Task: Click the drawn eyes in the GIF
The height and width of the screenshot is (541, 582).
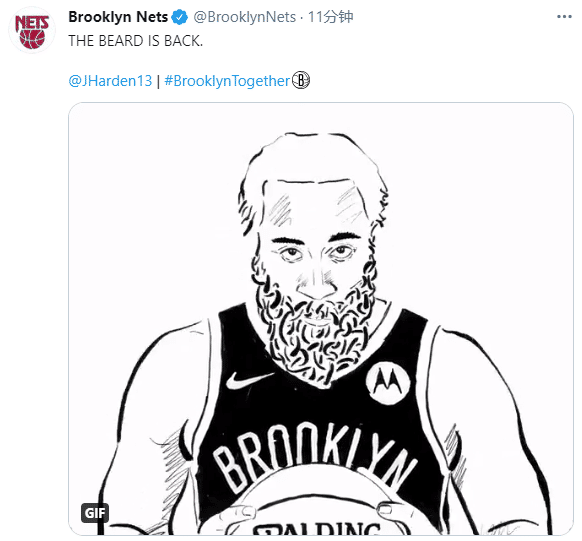Action: (317, 253)
